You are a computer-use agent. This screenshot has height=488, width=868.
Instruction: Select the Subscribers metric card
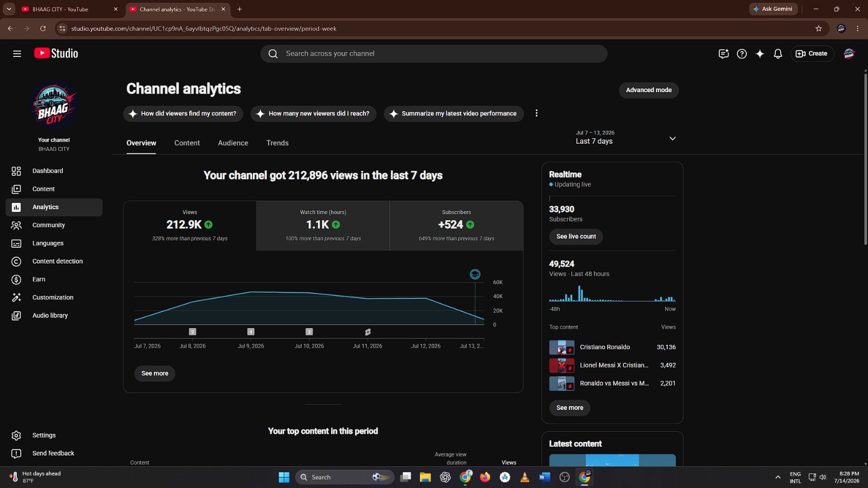point(456,226)
